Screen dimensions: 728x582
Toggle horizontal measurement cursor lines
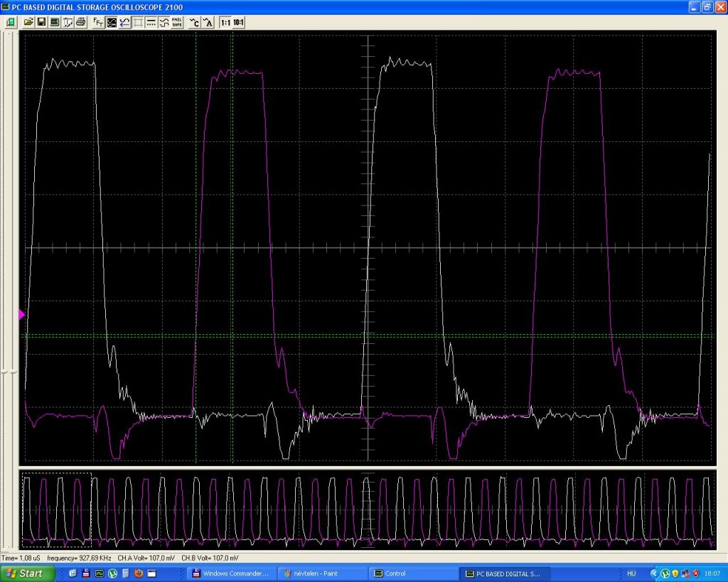(x=151, y=22)
